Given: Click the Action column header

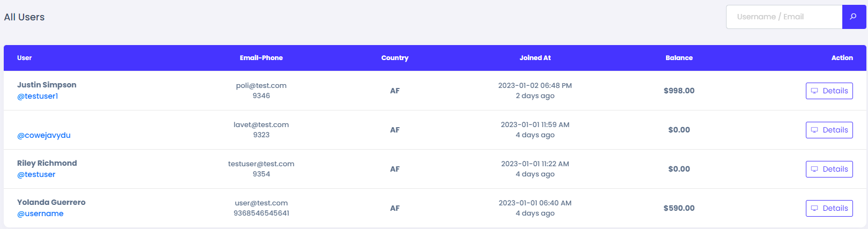Looking at the screenshot, I should coord(842,58).
